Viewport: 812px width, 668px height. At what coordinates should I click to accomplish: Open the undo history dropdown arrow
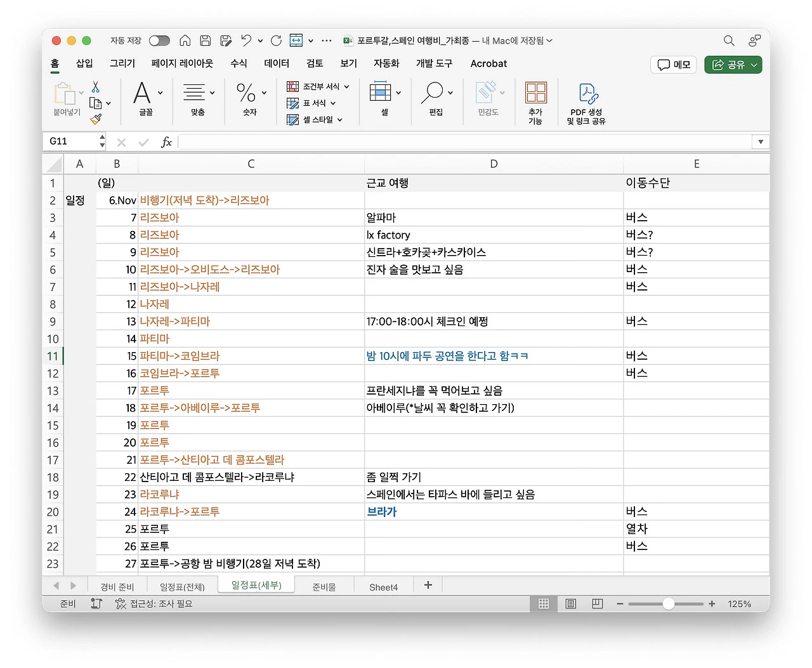[x=260, y=41]
